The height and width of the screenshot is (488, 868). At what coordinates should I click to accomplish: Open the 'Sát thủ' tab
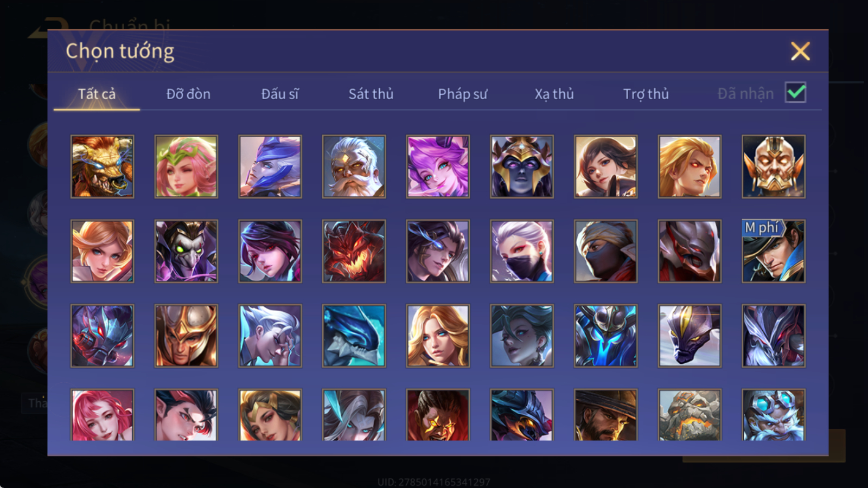click(x=371, y=94)
